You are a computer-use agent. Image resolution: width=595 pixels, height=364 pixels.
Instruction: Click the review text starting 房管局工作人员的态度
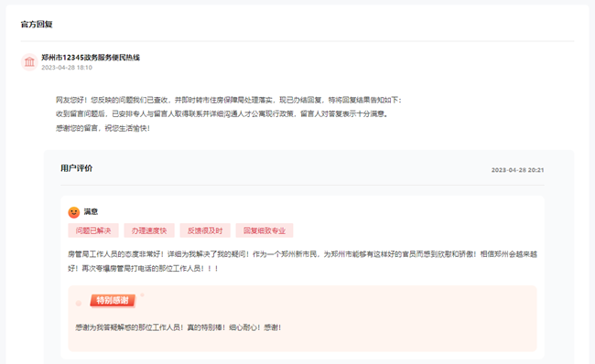point(302,254)
